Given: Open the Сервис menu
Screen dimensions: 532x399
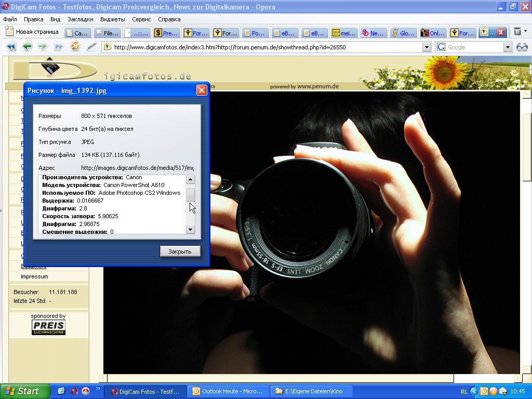Looking at the screenshot, I should [x=141, y=19].
